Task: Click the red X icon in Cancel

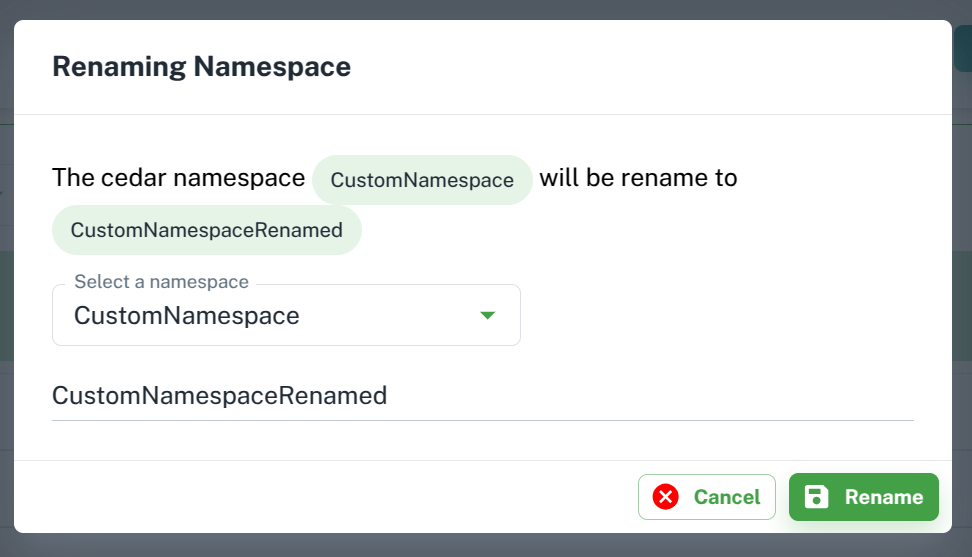Action: [x=665, y=497]
